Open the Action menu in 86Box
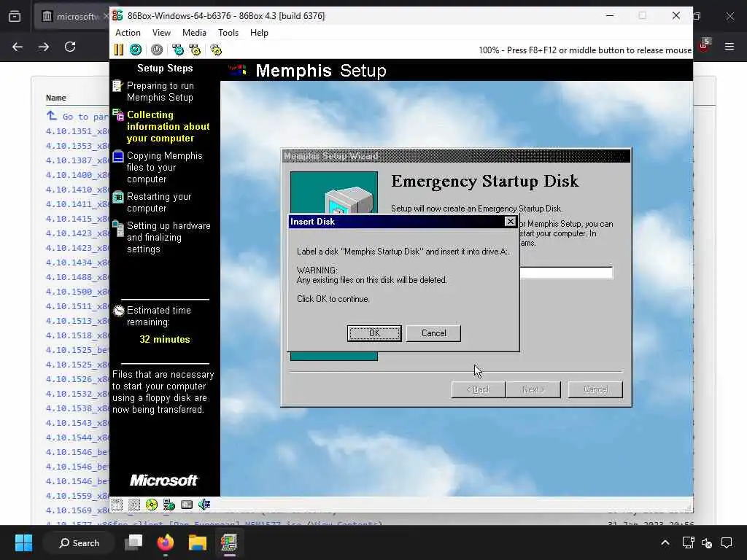The image size is (747, 560). coord(128,32)
